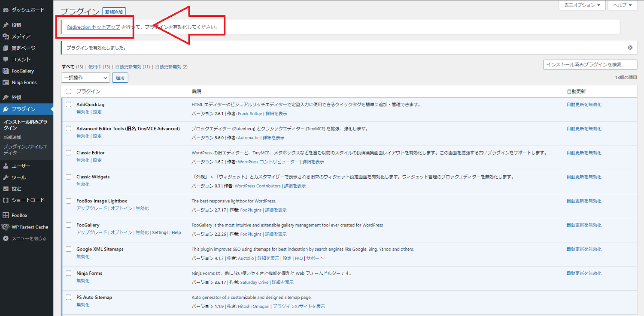Image resolution: width=644 pixels, height=316 pixels.
Task: Check the Ninja Forms plugin checkbox
Action: point(68,273)
